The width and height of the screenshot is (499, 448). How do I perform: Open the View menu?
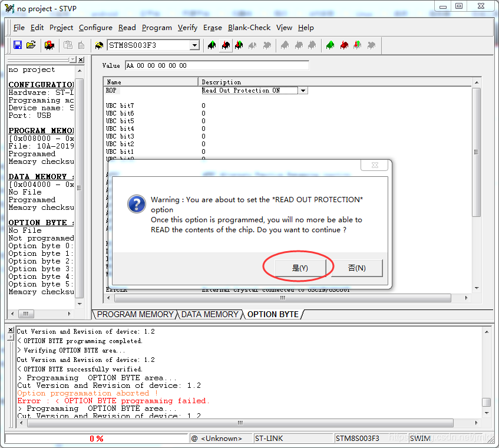pyautogui.click(x=284, y=28)
